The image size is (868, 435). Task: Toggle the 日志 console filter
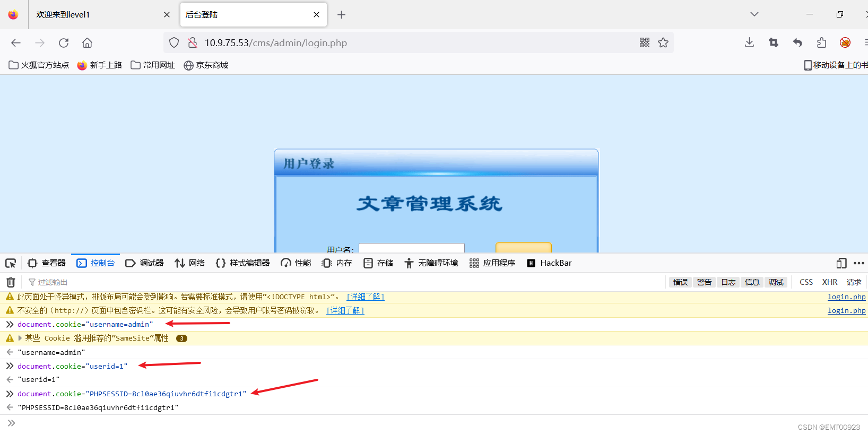(x=728, y=282)
